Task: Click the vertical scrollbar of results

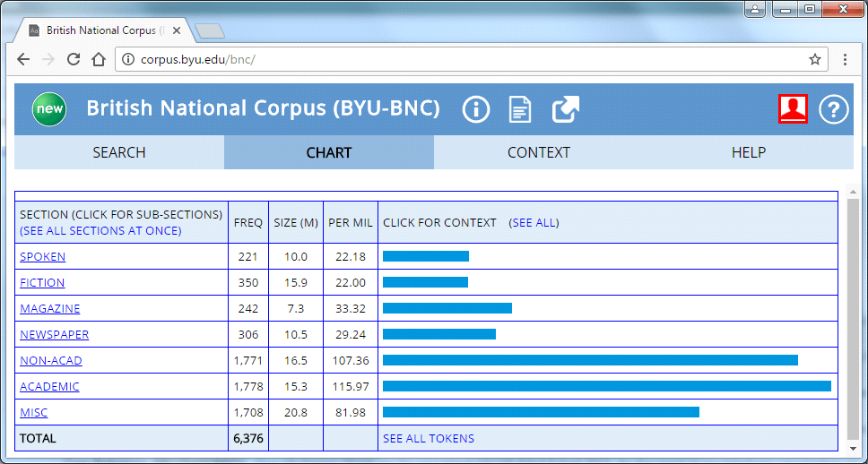Action: [x=852, y=314]
